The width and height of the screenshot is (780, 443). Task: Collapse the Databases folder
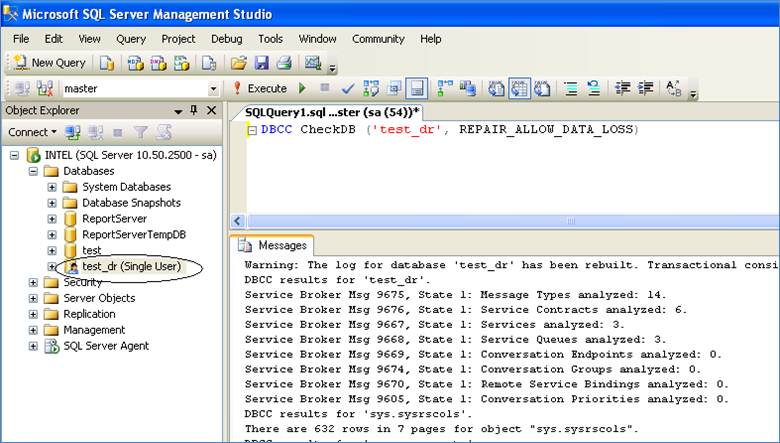[x=33, y=172]
